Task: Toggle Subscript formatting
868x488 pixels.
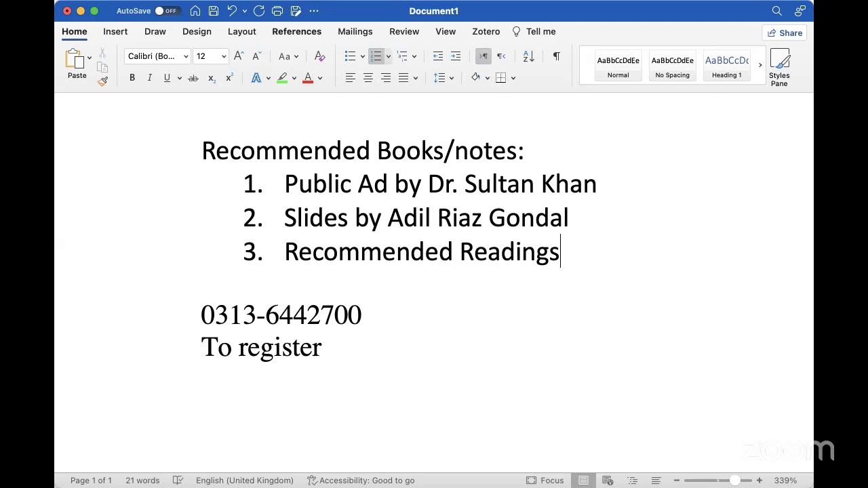Action: point(212,78)
